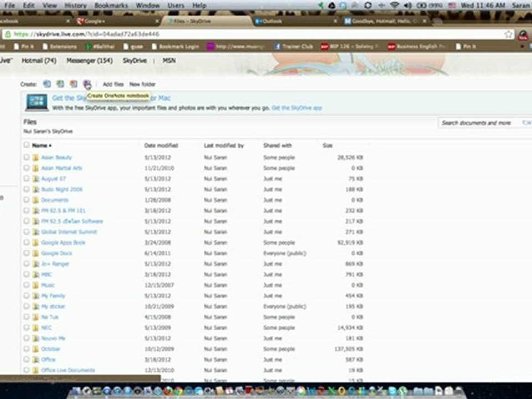Click Everyone (public) for Google Docs
532x399 pixels.
click(285, 253)
